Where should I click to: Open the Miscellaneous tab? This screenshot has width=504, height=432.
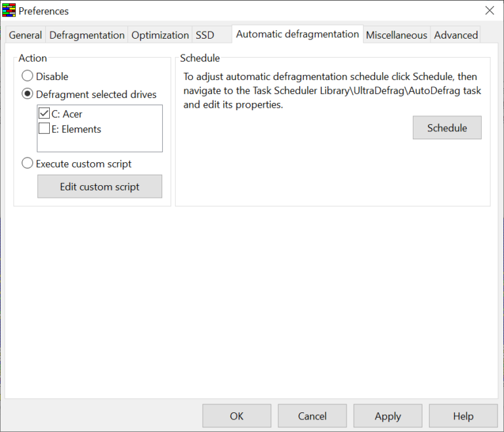[x=396, y=35]
